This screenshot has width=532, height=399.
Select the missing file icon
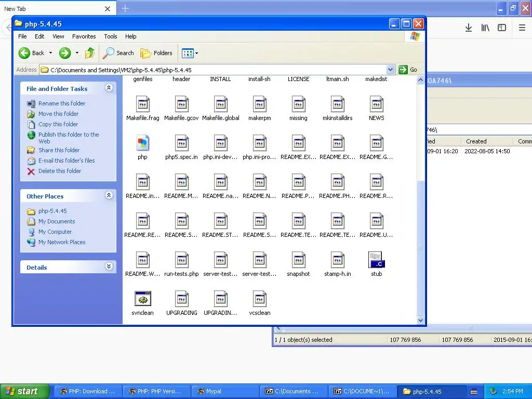point(299,104)
